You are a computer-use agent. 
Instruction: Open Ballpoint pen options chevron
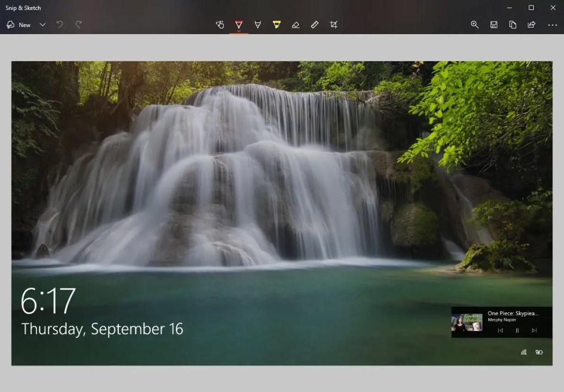pos(239,31)
